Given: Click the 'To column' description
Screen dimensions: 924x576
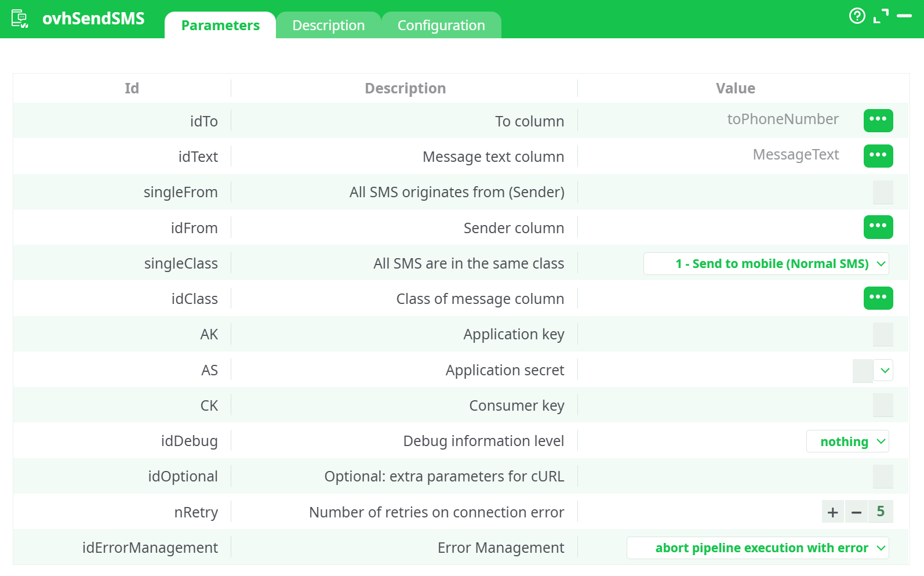Looking at the screenshot, I should (529, 121).
